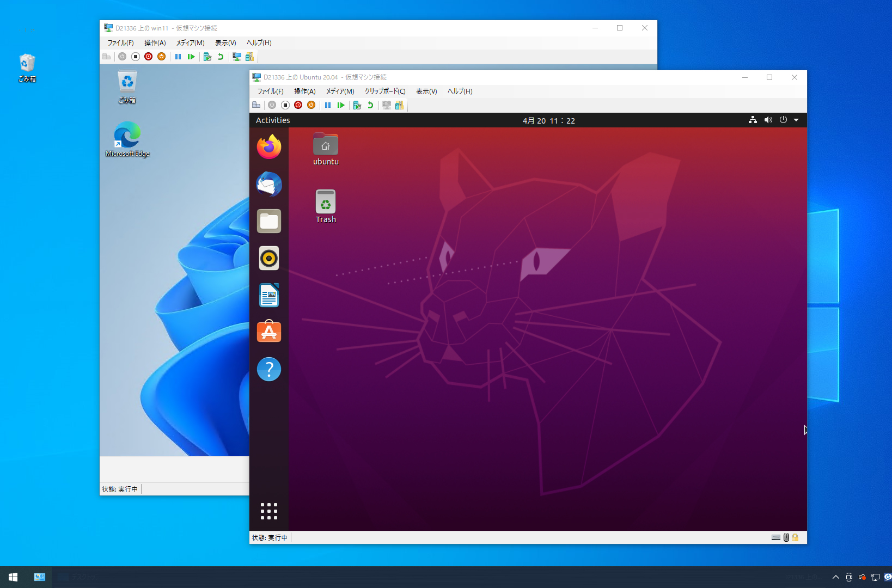Select the ubuntu home folder desktop icon
Screen dimensions: 892x588
(x=326, y=149)
